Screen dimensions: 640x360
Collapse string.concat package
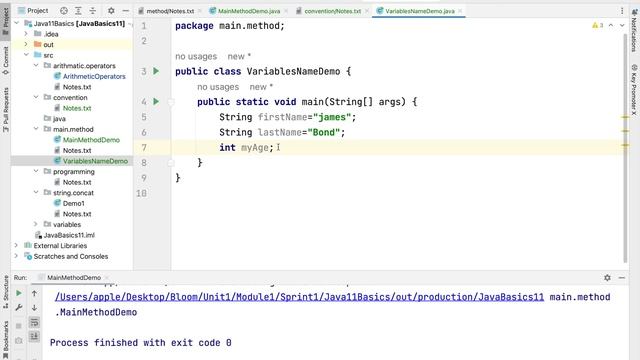pos(36,193)
